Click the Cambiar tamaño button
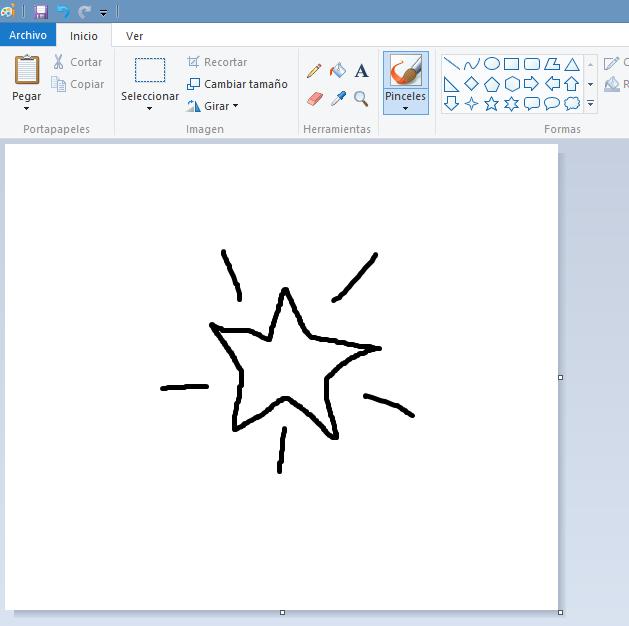The height and width of the screenshot is (626, 629). (x=237, y=84)
